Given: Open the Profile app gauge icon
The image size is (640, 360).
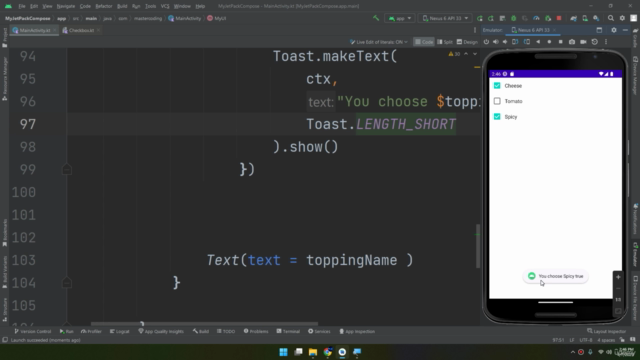Looking at the screenshot, I should click(536, 18).
